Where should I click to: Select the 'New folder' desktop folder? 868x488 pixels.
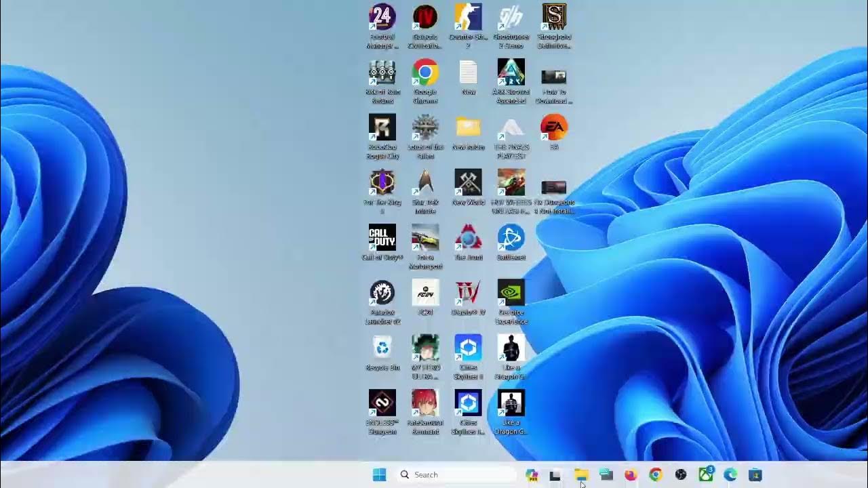tap(468, 134)
